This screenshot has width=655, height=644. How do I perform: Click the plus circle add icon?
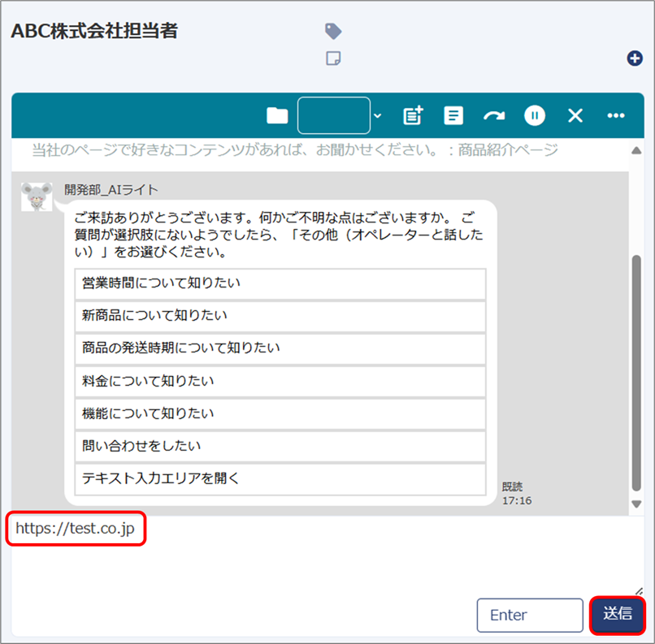[635, 58]
